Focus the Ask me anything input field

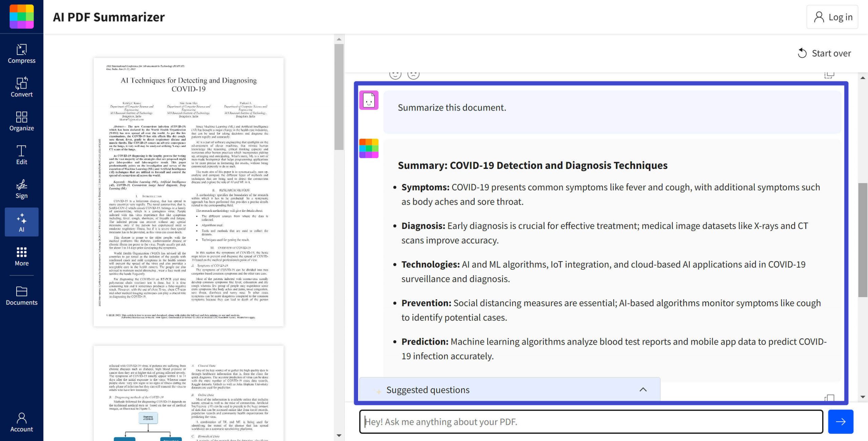pyautogui.click(x=591, y=422)
